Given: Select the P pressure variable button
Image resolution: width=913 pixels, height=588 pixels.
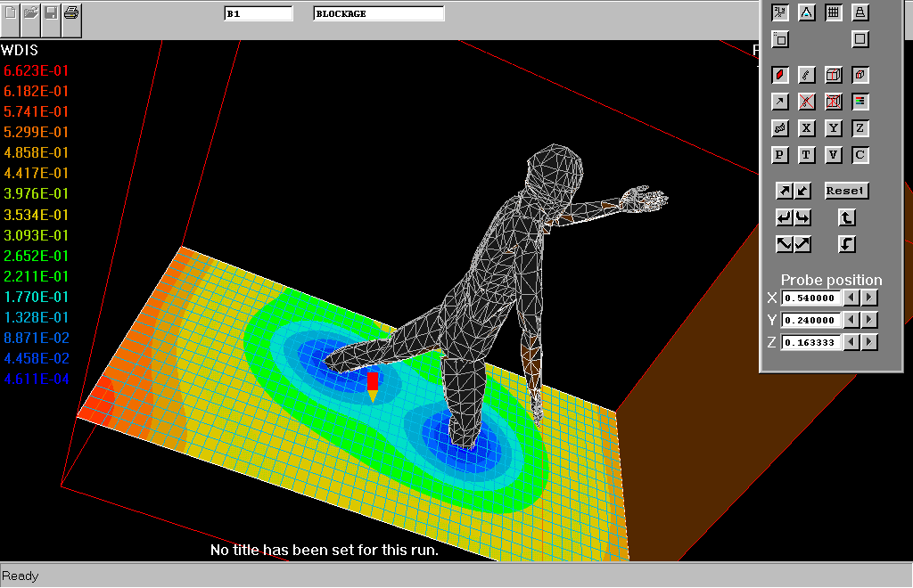Looking at the screenshot, I should pyautogui.click(x=779, y=155).
